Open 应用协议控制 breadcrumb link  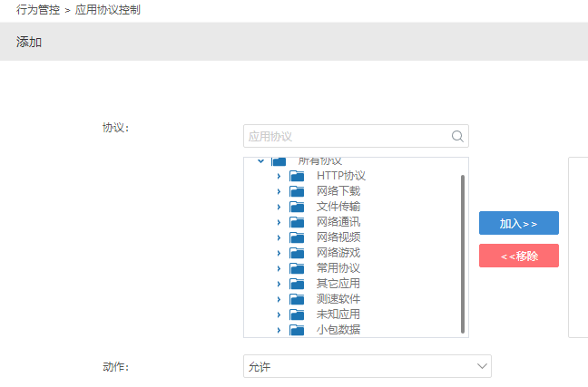tap(108, 10)
